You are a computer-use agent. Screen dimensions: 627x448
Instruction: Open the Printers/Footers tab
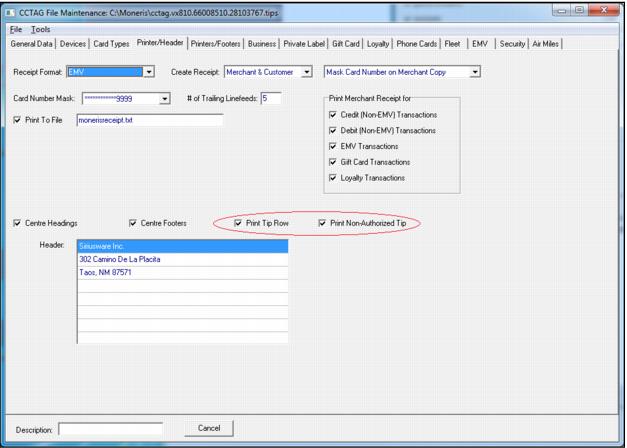point(216,44)
